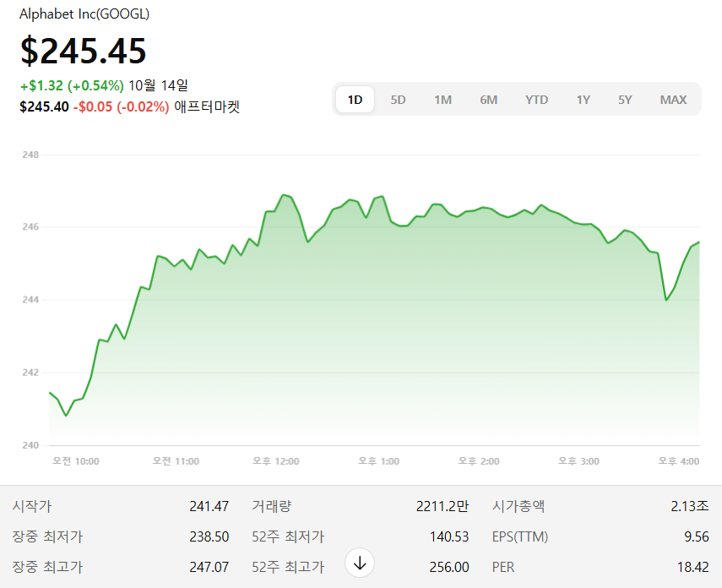Click the chart's peak near 오후 12:00

tap(284, 195)
